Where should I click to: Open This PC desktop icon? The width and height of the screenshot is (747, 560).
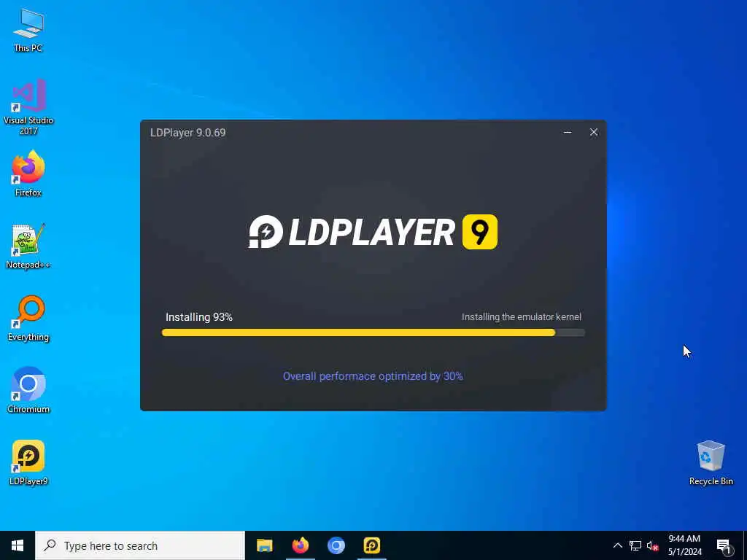coord(28,30)
